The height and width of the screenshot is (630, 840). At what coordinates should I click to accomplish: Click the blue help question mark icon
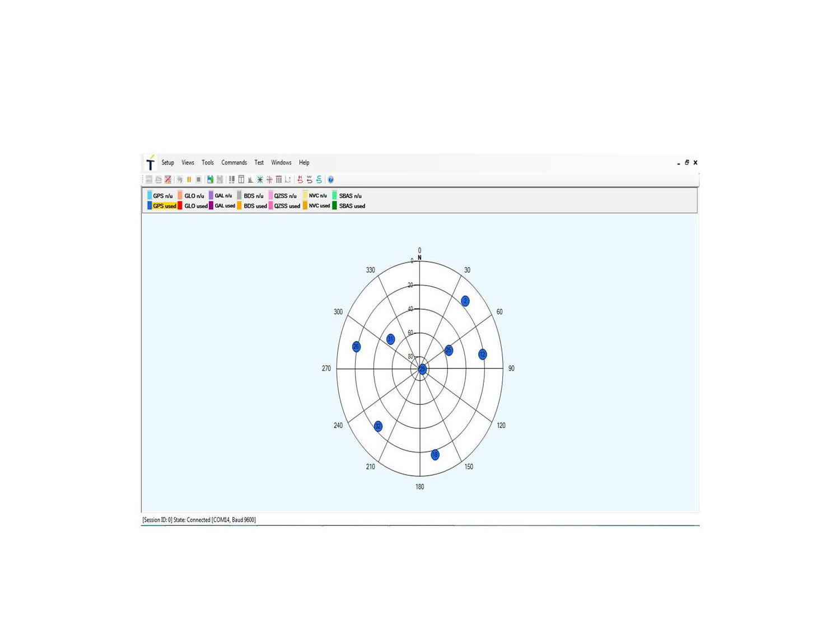[330, 180]
